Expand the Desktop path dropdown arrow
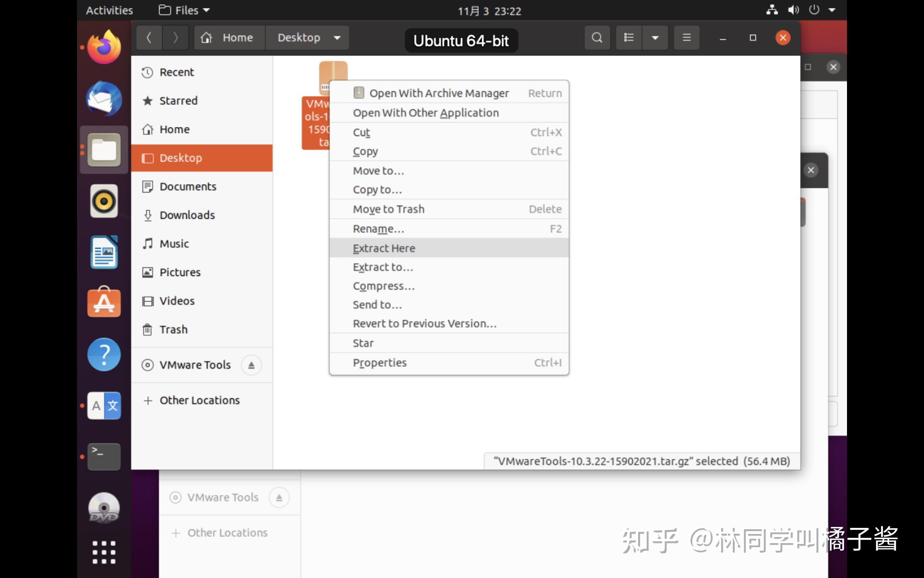The image size is (924, 578). 337,38
